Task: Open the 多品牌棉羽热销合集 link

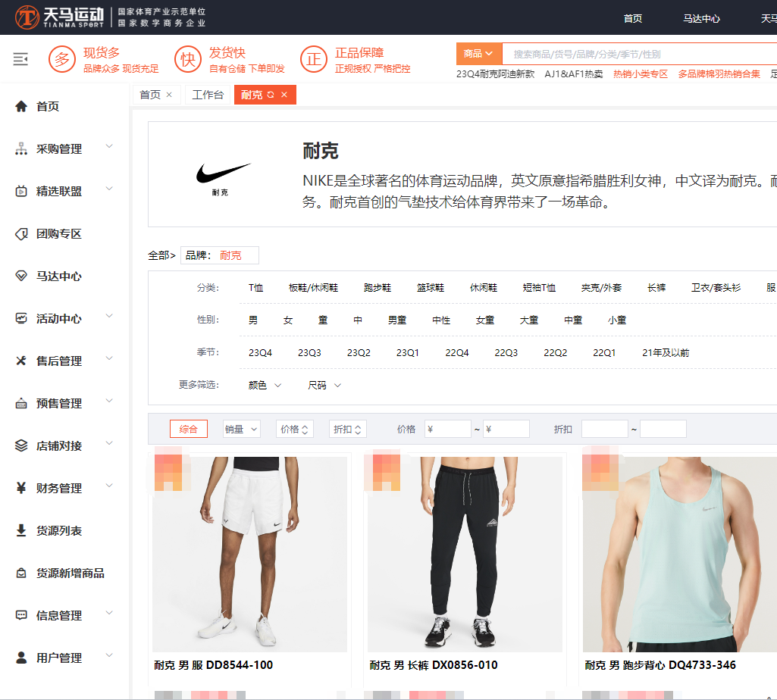Action: point(719,74)
